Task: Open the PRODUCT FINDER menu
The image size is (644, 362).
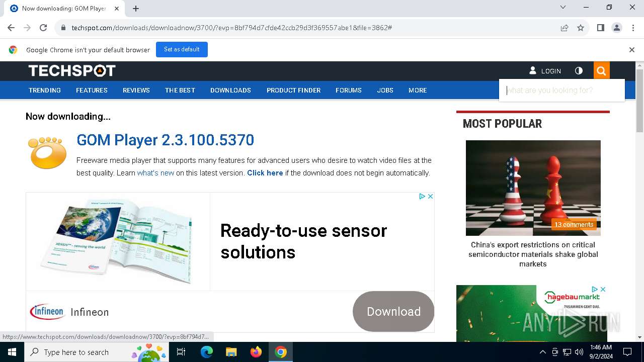Action: click(x=293, y=90)
